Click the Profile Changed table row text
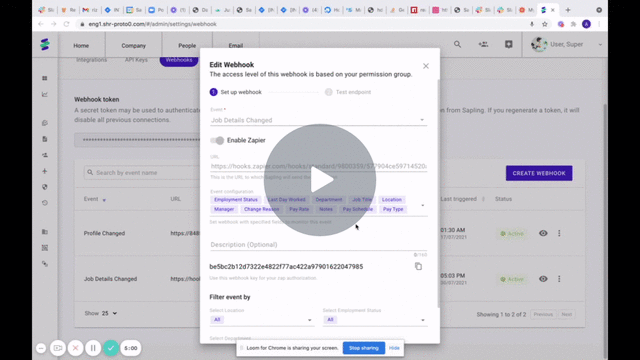 pos(104,233)
